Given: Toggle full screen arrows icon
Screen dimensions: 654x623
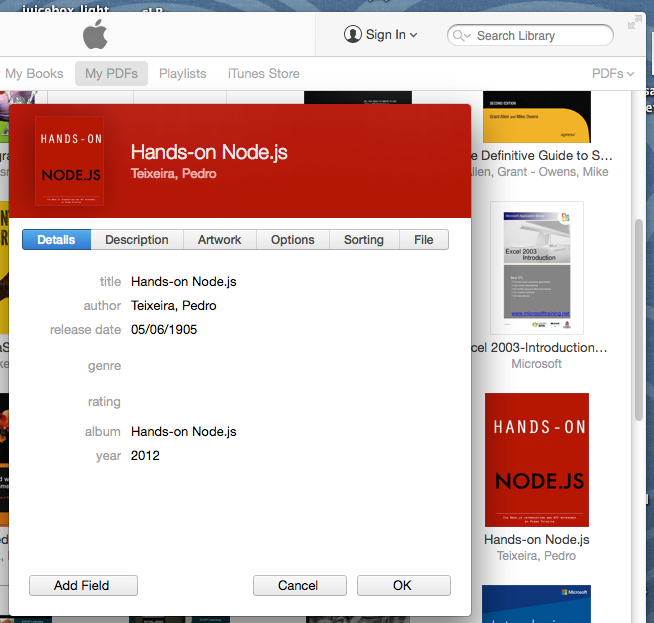Looking at the screenshot, I should coord(634,22).
